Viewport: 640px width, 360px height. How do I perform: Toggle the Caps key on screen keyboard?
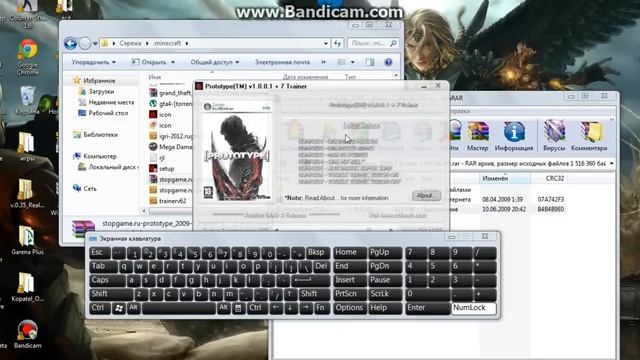pos(107,280)
